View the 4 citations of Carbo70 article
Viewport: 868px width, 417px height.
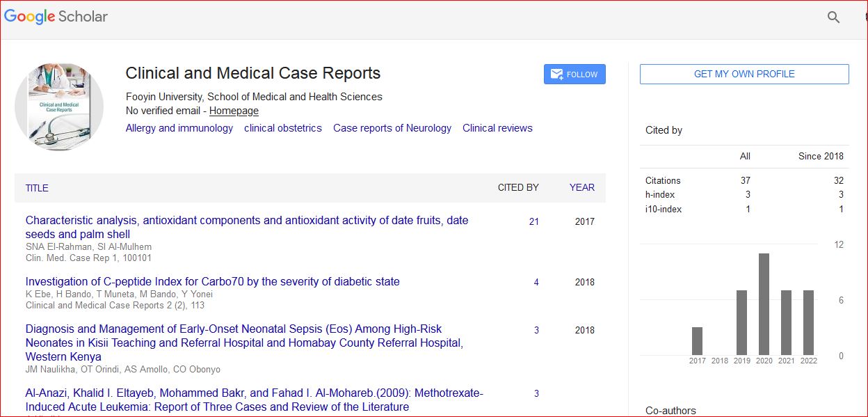click(536, 283)
